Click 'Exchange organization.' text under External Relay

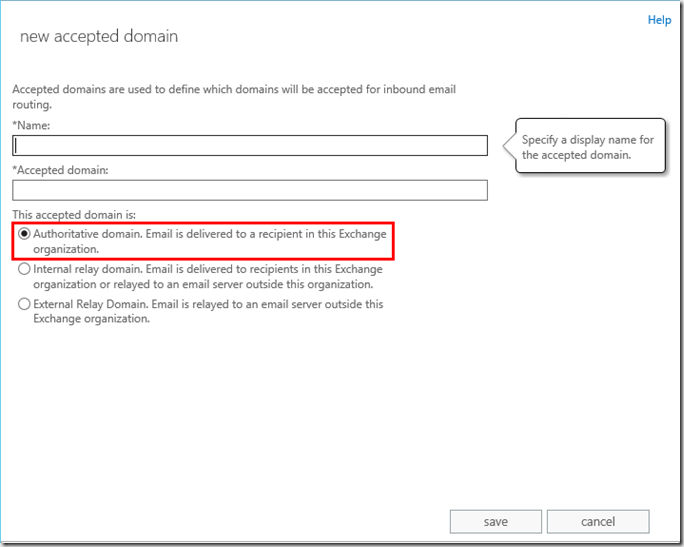pos(91,319)
